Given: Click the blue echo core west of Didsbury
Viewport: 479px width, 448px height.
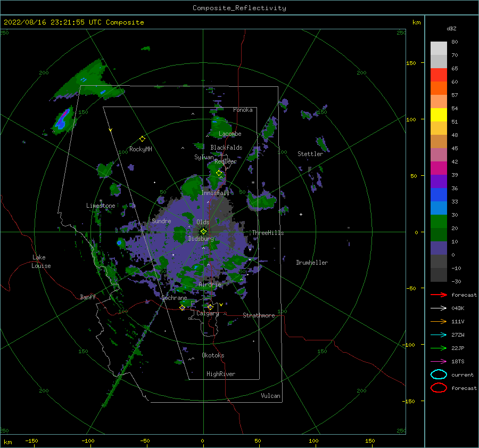Looking at the screenshot, I should 119,243.
